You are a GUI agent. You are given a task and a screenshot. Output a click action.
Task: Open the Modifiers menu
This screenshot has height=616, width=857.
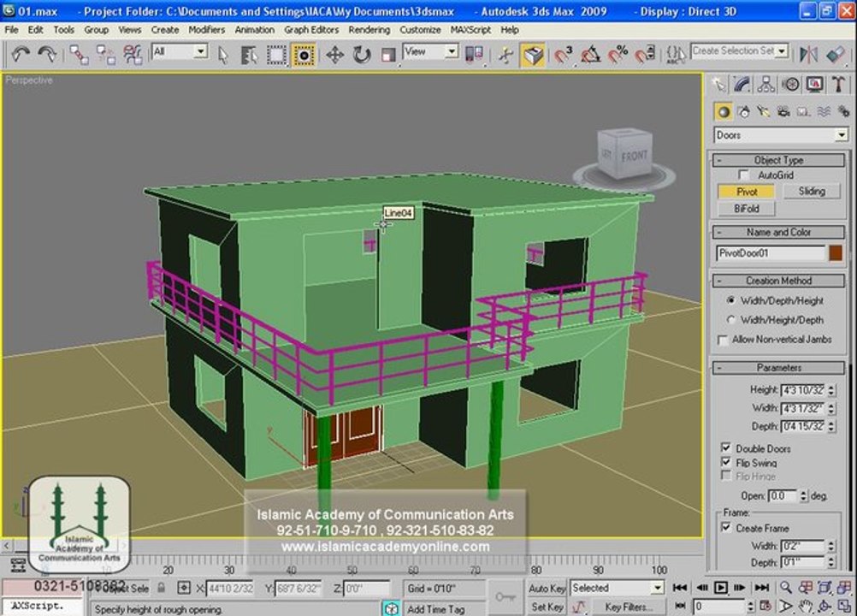click(x=207, y=29)
